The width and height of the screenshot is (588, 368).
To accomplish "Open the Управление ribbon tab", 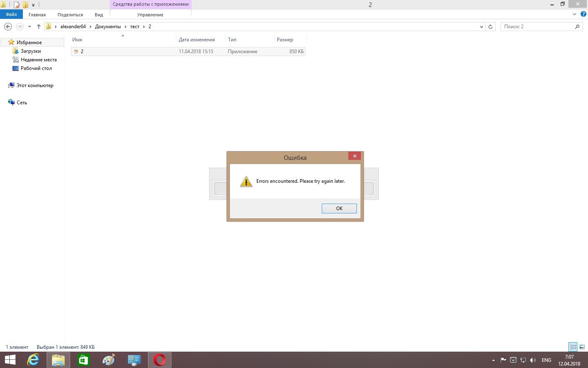I will click(x=150, y=15).
